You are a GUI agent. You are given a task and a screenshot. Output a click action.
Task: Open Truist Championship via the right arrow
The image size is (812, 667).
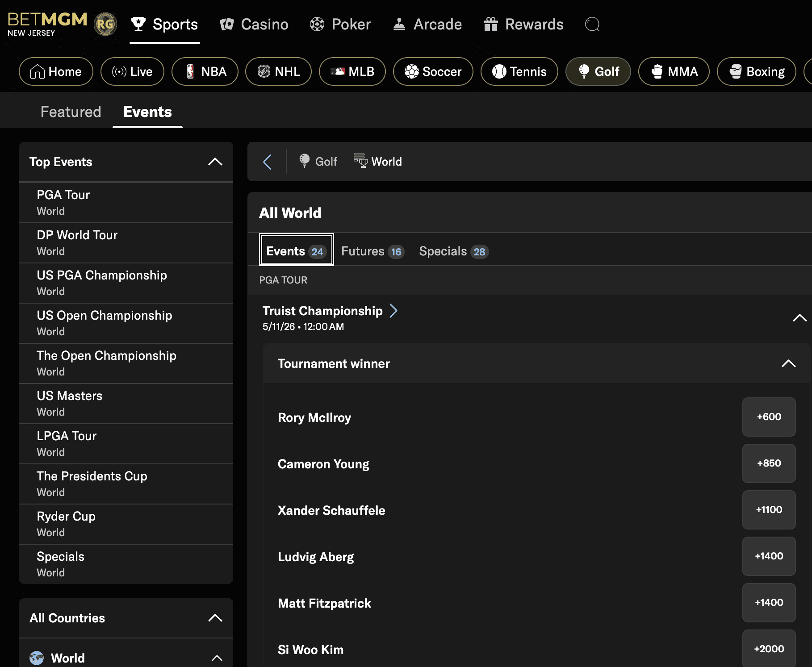[393, 310]
